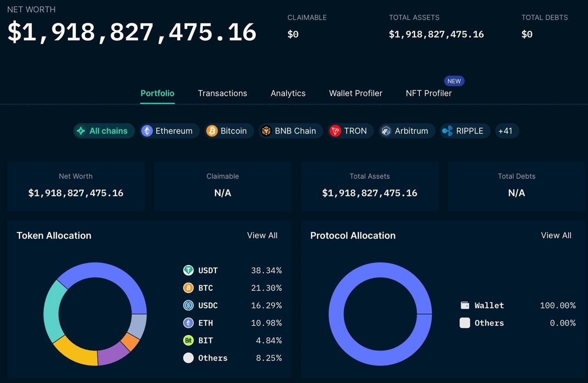Expand the +41 more chains list
This screenshot has width=588, height=383.
point(505,131)
